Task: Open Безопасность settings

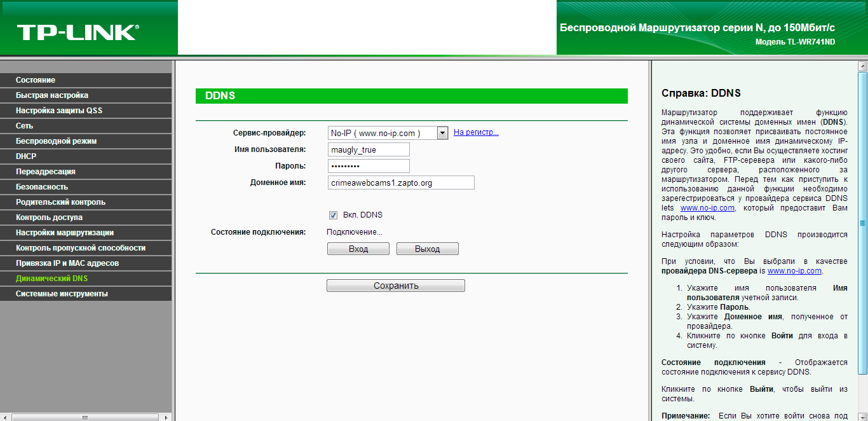Action: (86, 187)
